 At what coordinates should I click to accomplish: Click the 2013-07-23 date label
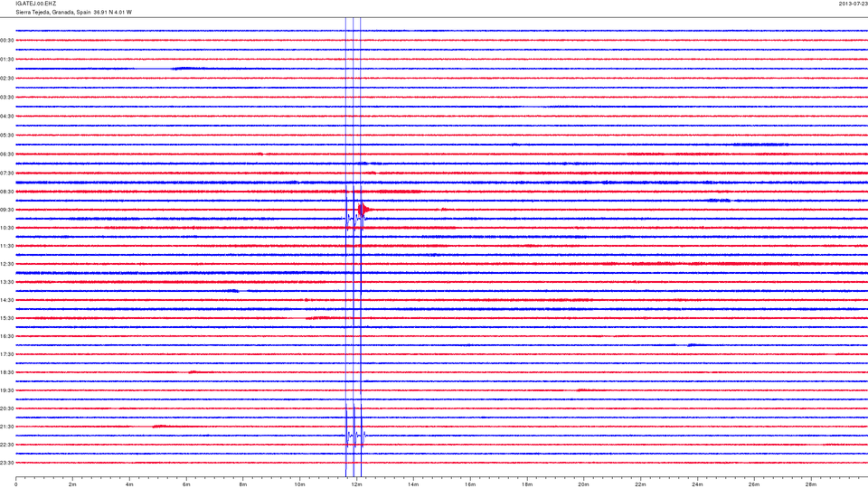point(853,4)
